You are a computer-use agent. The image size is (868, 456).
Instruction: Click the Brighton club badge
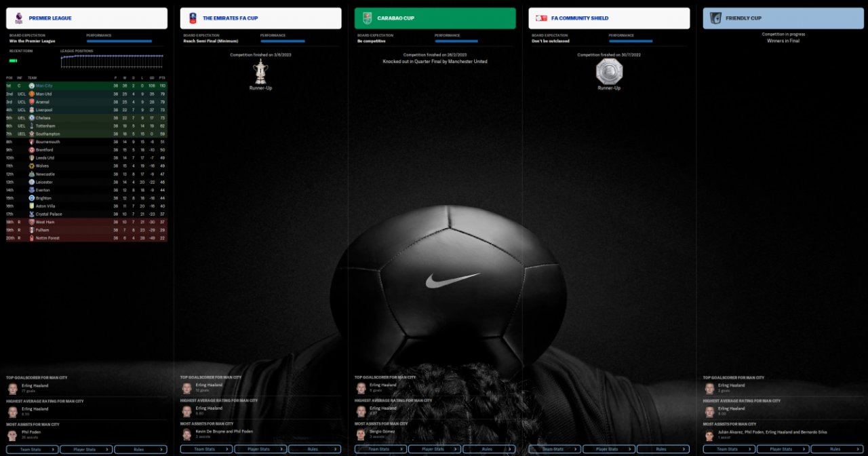click(x=32, y=198)
